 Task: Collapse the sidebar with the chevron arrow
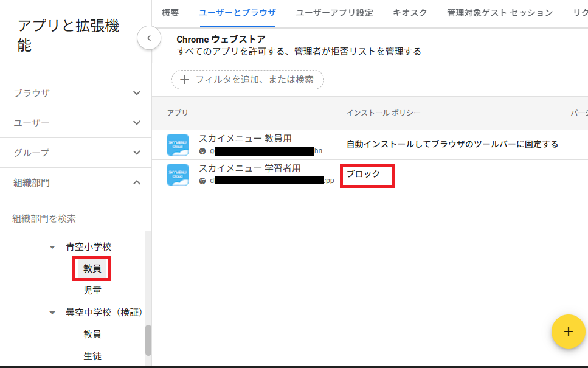click(x=149, y=39)
